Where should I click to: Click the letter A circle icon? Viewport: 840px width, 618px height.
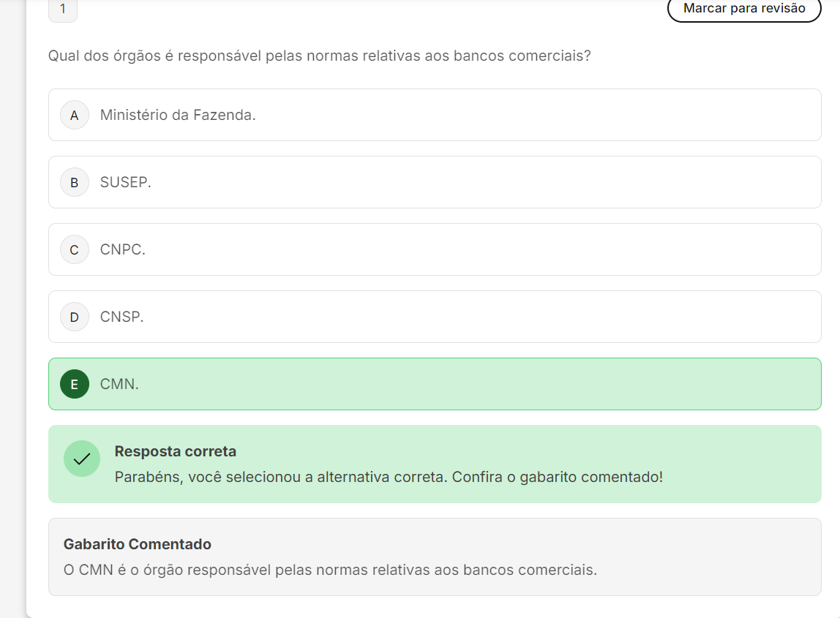pos(74,116)
